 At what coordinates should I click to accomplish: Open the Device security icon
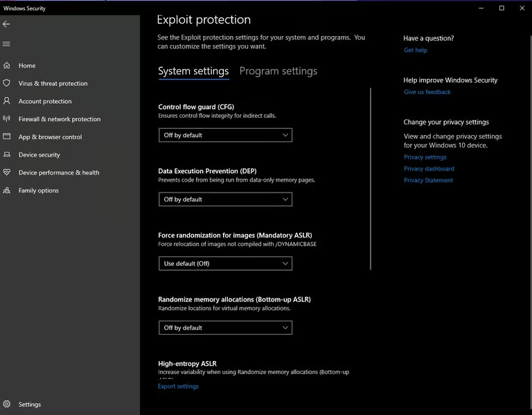tap(7, 155)
